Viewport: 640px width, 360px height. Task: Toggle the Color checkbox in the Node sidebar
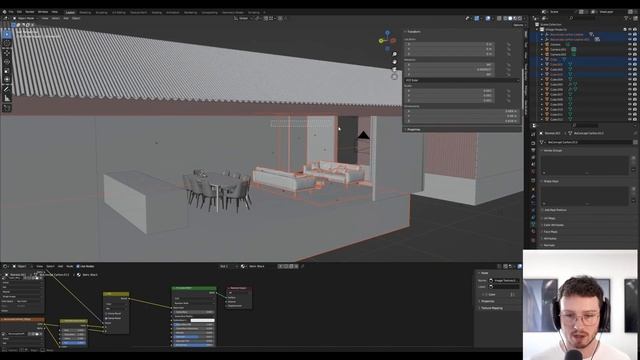click(486, 294)
